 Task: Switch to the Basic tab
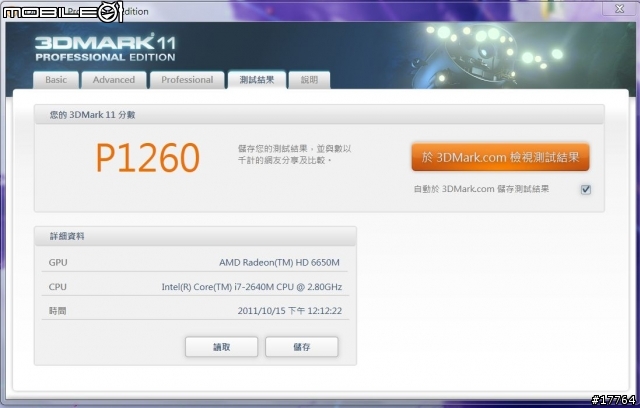coord(56,80)
